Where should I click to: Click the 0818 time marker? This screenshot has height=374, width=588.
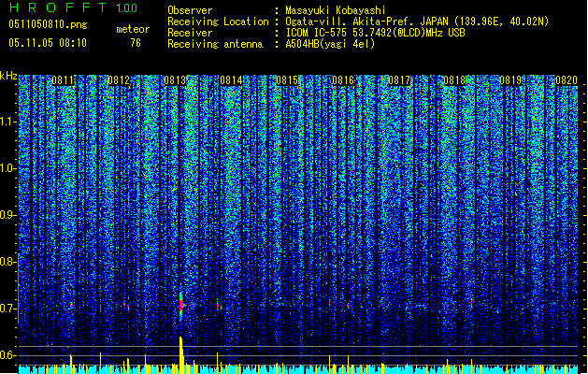[454, 80]
